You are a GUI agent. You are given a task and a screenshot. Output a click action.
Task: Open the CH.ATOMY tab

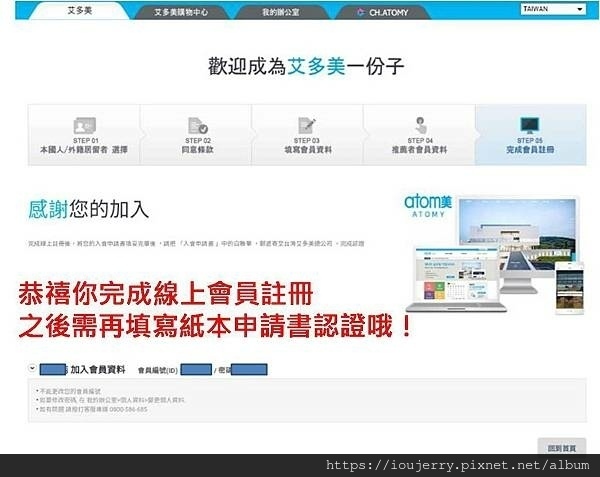pos(383,12)
